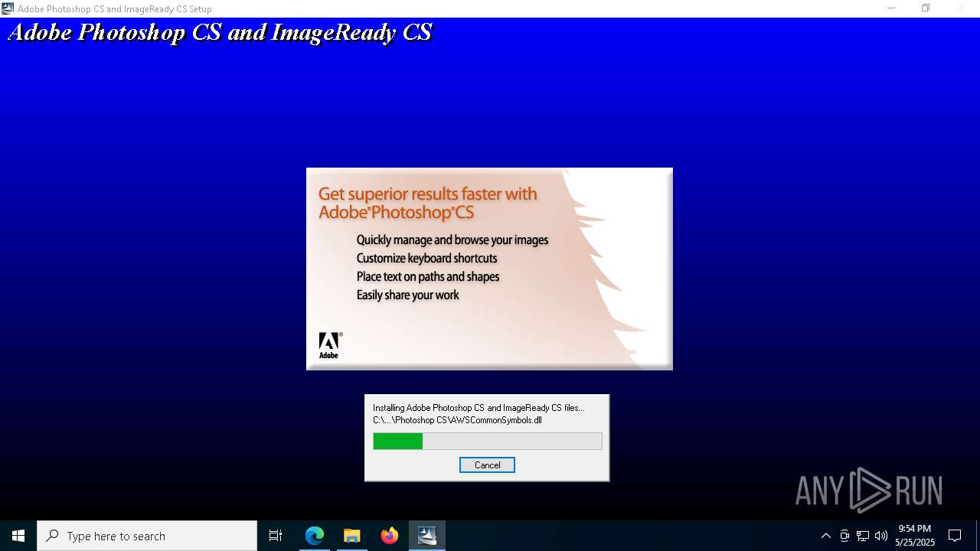
Task: Show hidden system tray icons
Action: tap(825, 536)
